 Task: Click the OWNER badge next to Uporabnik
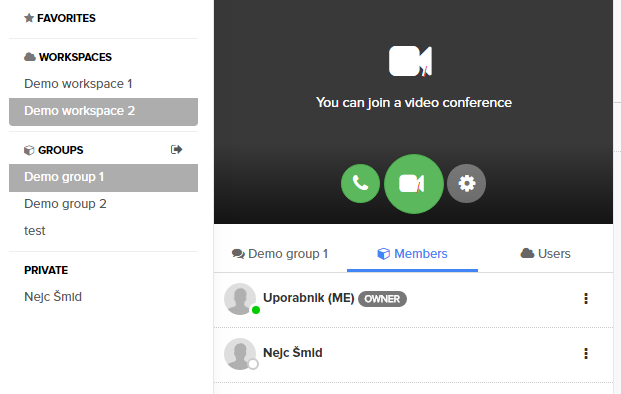pyautogui.click(x=382, y=299)
